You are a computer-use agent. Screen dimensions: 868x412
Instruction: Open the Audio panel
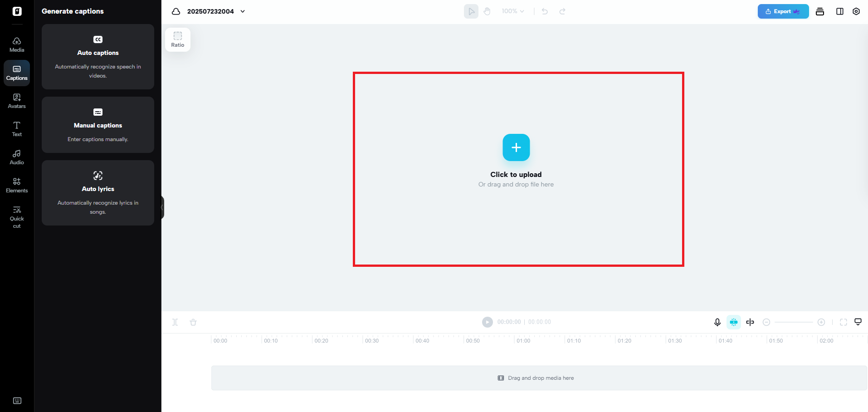17,157
